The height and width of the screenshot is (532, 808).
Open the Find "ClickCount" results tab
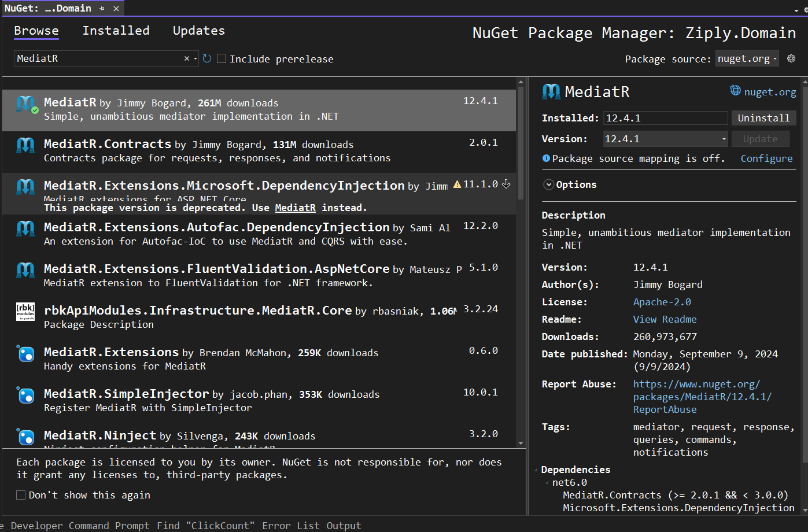coord(206,526)
